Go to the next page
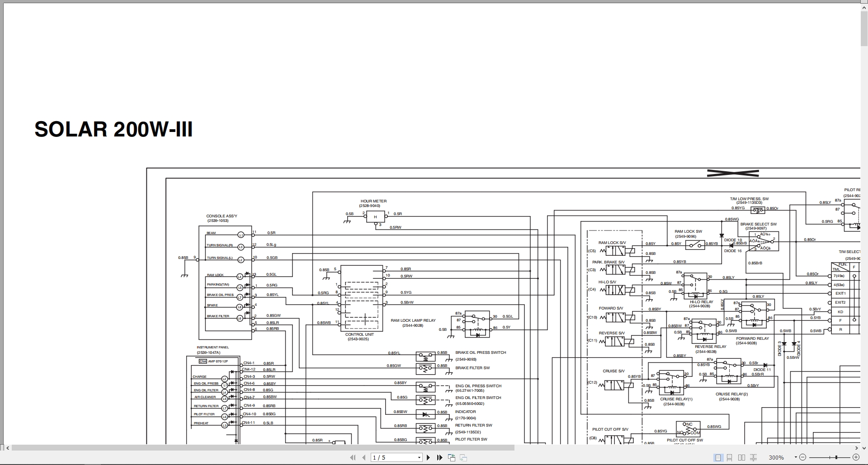Viewport: 868px width, 465px height. point(428,457)
